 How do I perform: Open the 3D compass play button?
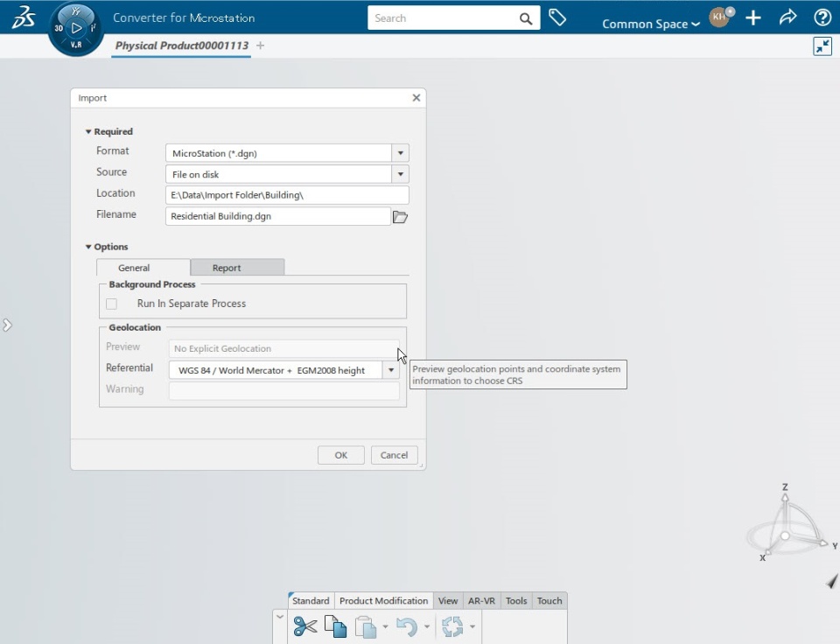coord(77,28)
